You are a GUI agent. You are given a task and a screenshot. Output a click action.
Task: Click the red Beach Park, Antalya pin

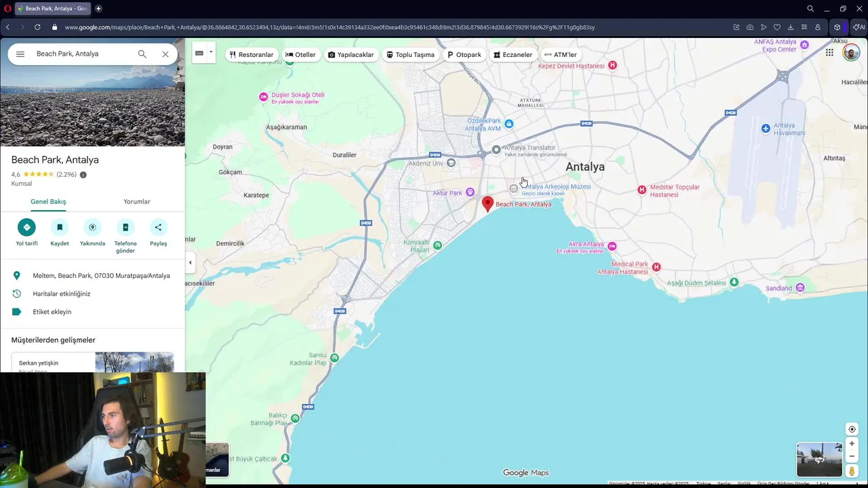coord(488,204)
